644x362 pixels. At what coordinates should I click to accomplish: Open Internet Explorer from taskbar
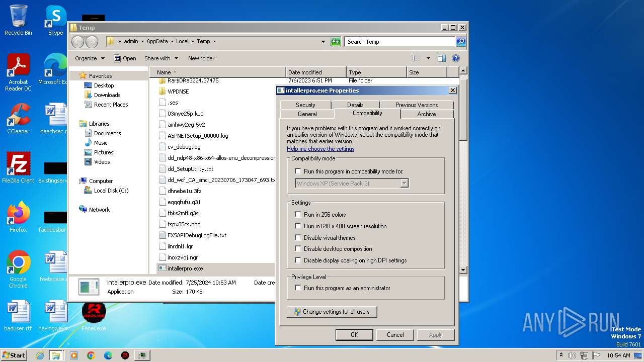click(40, 355)
